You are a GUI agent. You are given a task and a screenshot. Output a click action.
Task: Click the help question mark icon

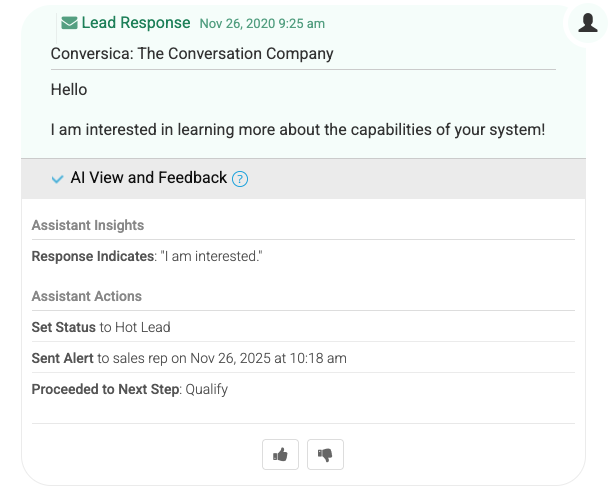pos(240,179)
